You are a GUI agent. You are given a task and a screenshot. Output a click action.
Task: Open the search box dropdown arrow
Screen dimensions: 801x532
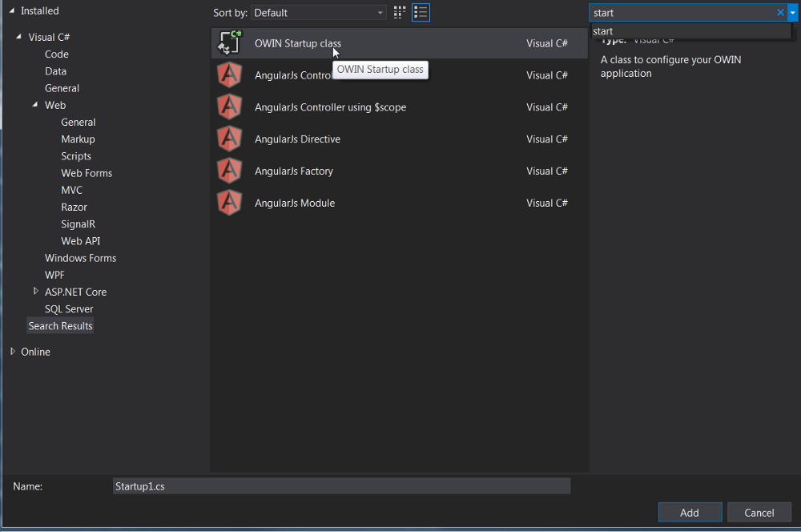coord(792,13)
